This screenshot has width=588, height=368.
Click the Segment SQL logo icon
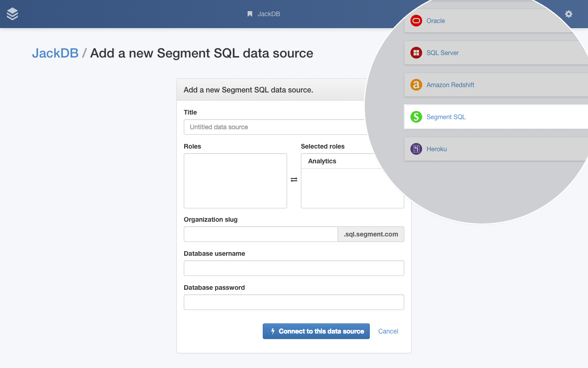(x=416, y=117)
